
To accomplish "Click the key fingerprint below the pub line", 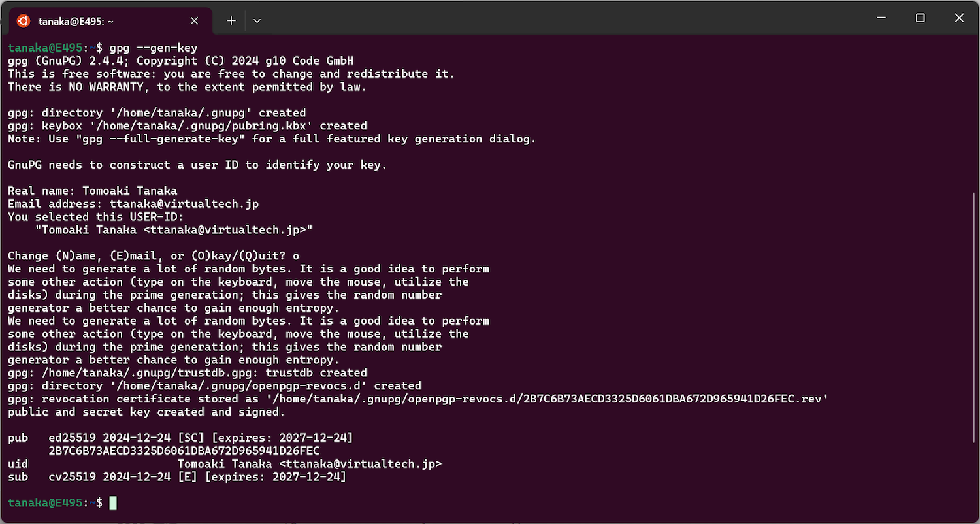I will click(x=184, y=451).
